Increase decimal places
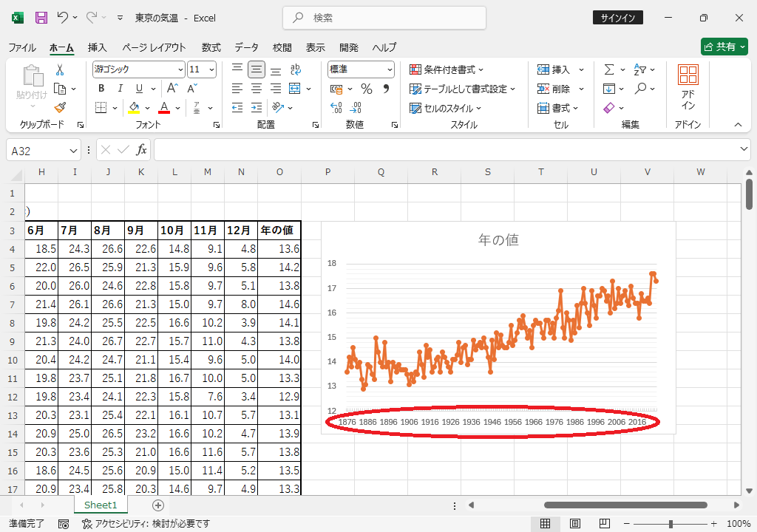The width and height of the screenshot is (757, 532). click(336, 108)
